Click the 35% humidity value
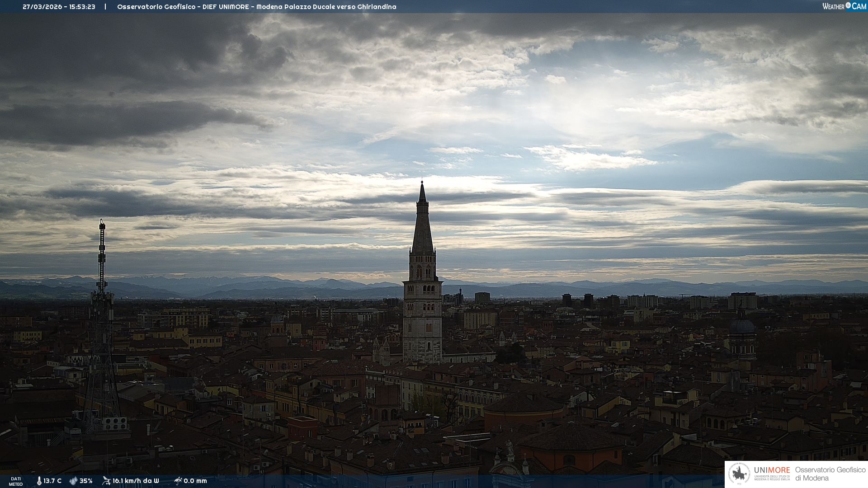 (86, 481)
